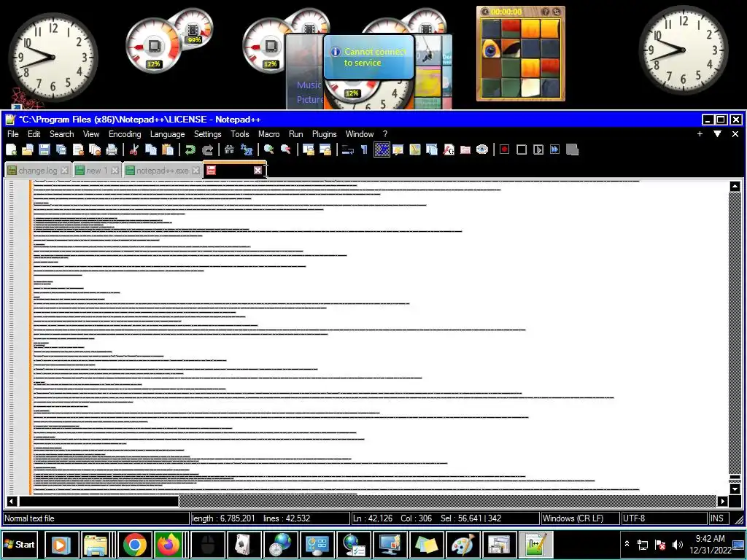Close the change.log tab
747x560 pixels.
point(64,171)
